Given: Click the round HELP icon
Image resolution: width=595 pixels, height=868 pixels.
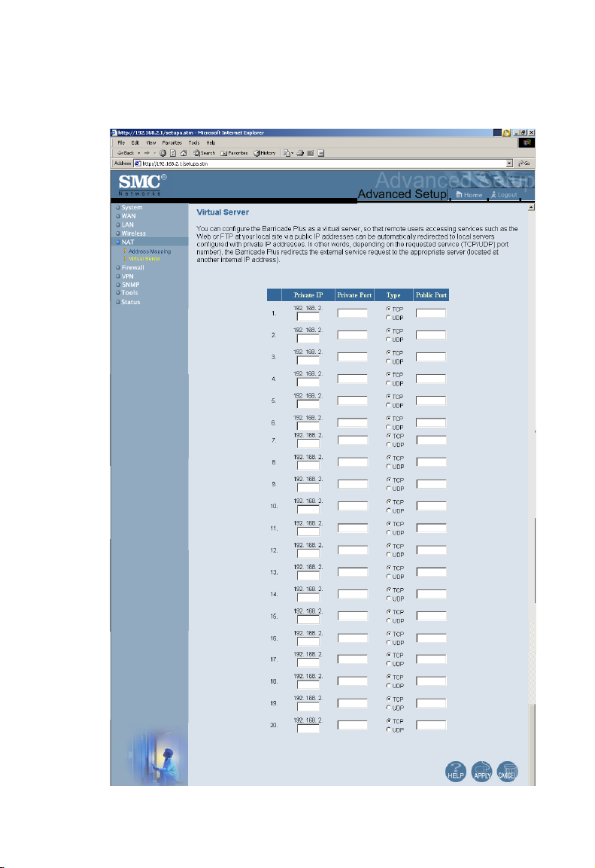Looking at the screenshot, I should tap(456, 772).
